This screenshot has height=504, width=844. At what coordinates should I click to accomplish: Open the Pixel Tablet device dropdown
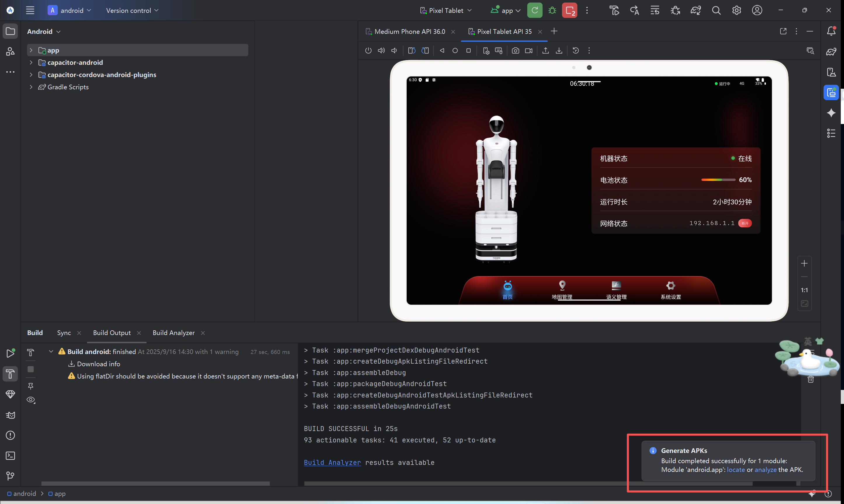coord(446,11)
